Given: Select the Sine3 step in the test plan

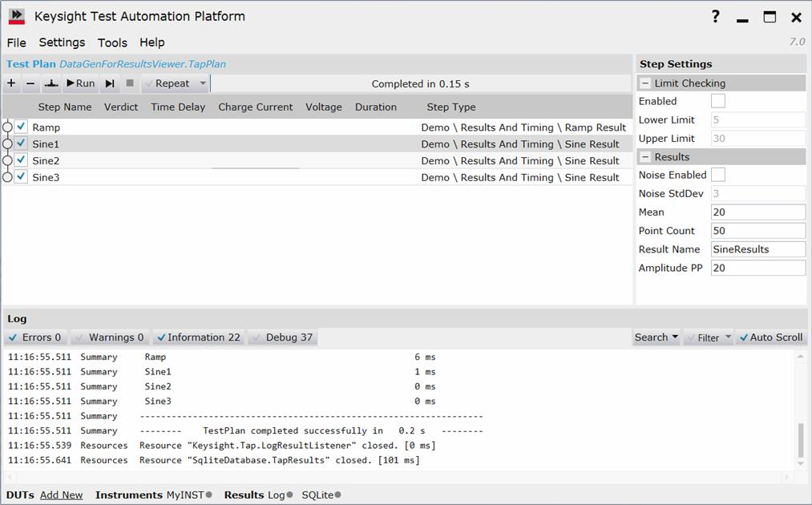Looking at the screenshot, I should 46,177.
